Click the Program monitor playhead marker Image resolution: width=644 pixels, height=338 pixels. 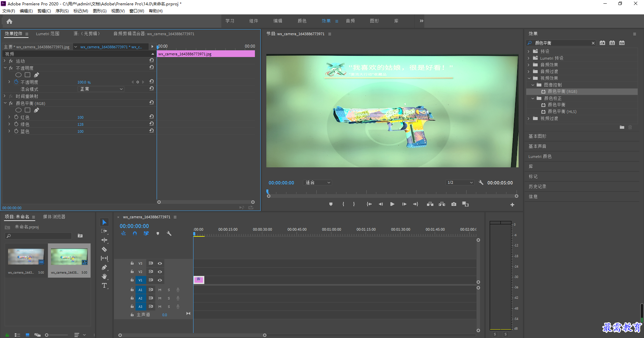(267, 191)
